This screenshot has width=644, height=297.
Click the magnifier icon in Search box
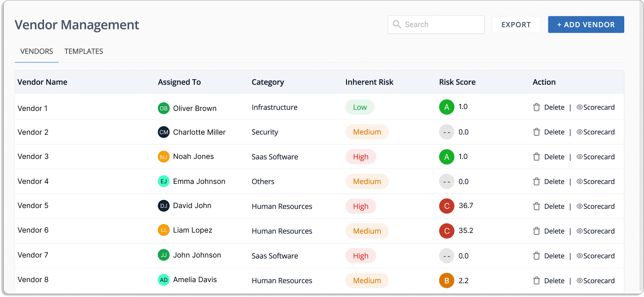pos(397,24)
